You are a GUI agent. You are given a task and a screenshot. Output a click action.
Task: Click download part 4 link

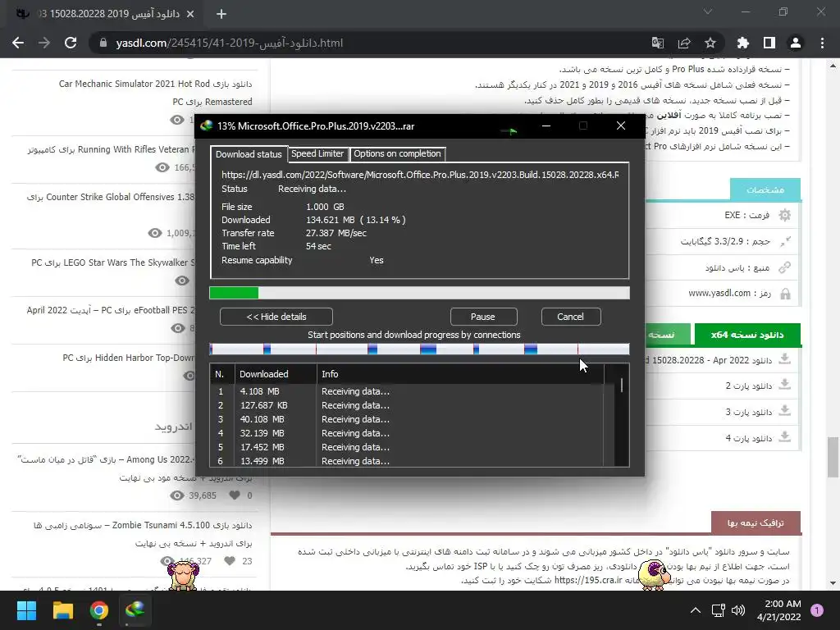pos(748,438)
